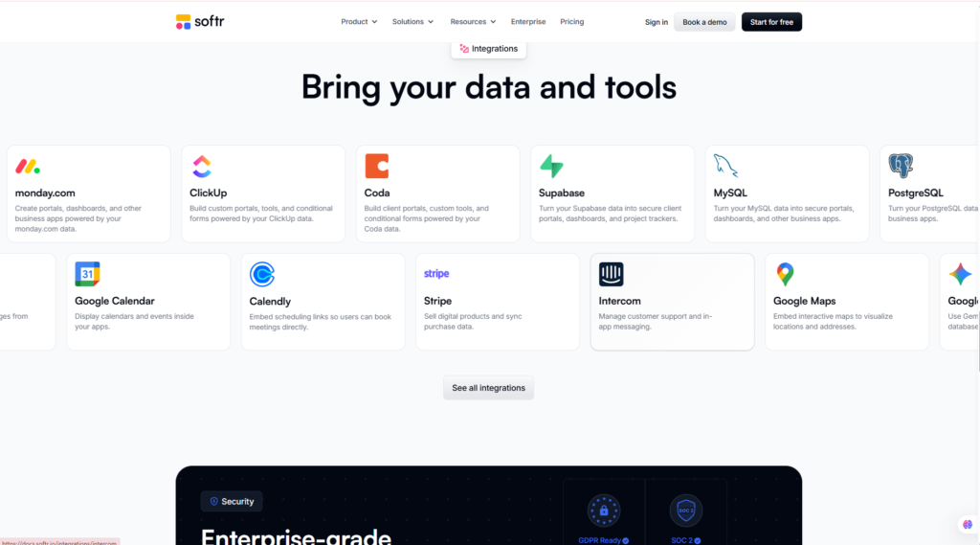This screenshot has height=545, width=980.
Task: Click 'Build client portals' Coda description
Action: coord(426,218)
